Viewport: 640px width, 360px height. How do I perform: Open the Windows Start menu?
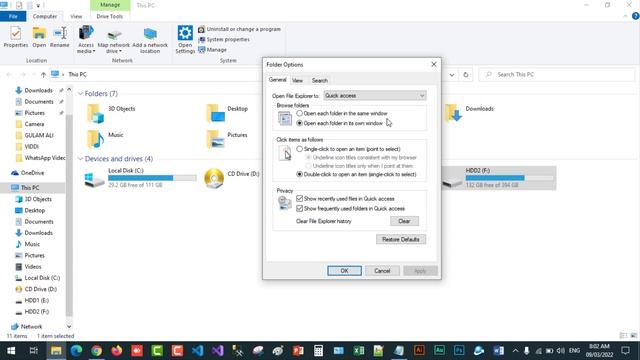click(x=11, y=351)
